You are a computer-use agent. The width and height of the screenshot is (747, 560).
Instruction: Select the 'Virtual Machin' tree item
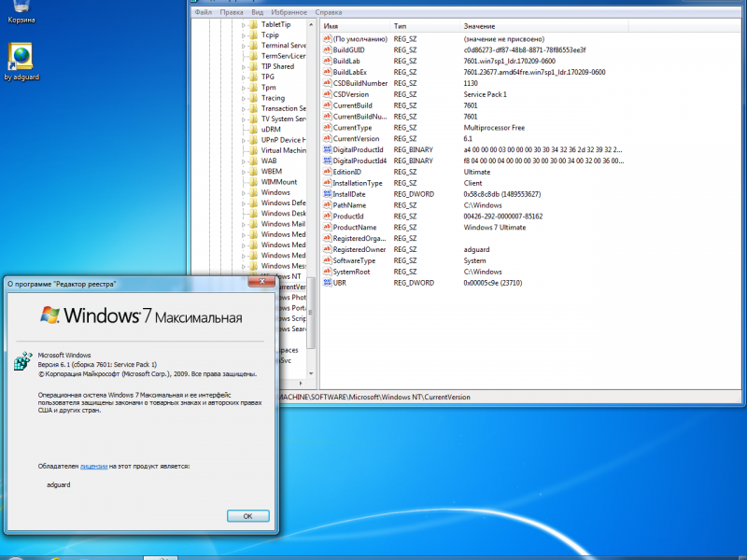(284, 150)
